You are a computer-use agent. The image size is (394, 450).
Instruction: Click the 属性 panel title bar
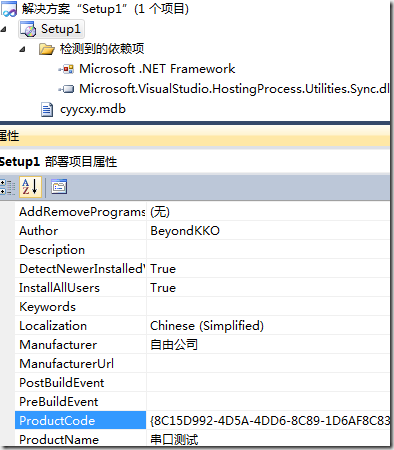click(195, 136)
